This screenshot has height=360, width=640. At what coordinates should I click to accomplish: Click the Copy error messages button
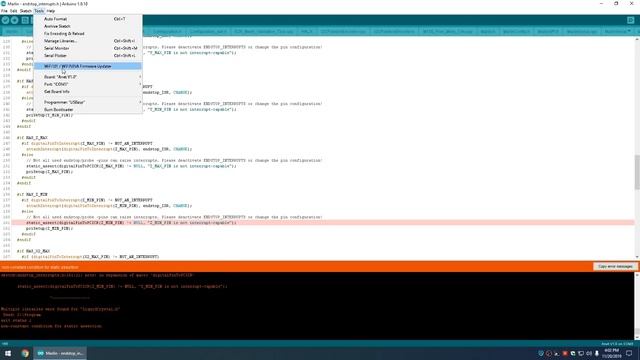tap(615, 267)
